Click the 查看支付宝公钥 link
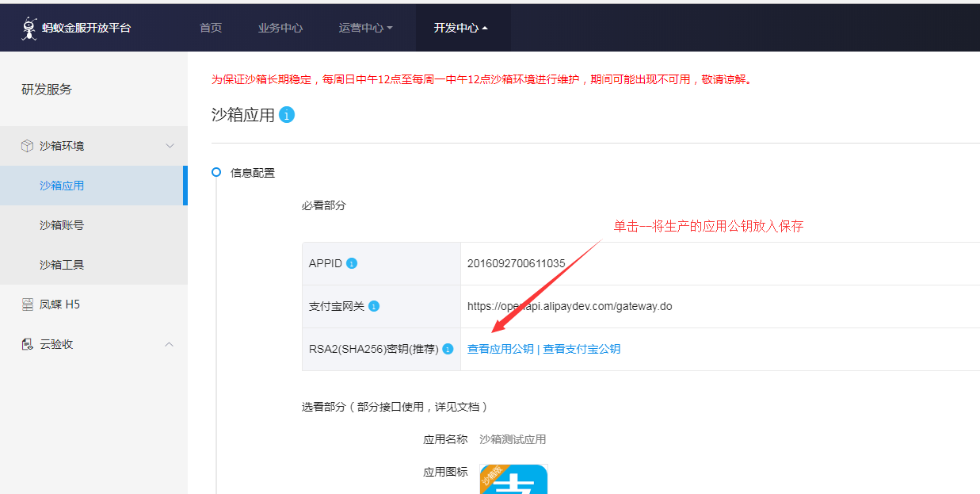Image resolution: width=980 pixels, height=494 pixels. (582, 349)
